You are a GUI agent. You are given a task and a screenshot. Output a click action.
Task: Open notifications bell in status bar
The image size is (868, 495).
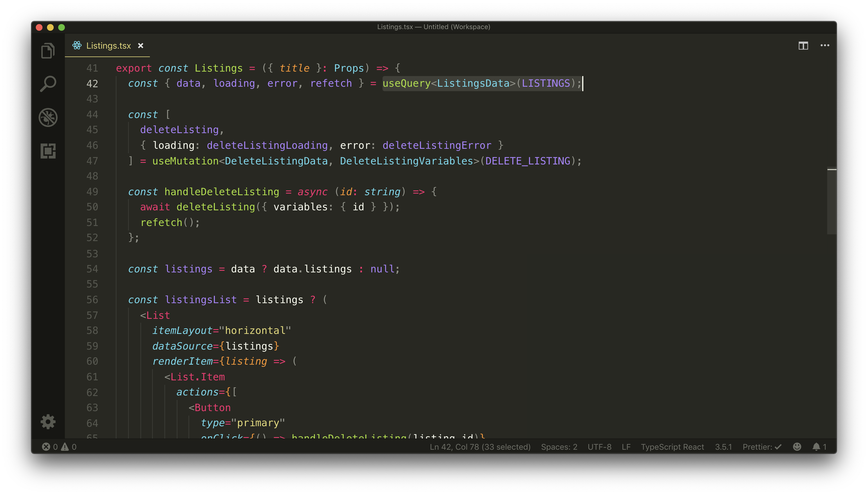coord(819,447)
